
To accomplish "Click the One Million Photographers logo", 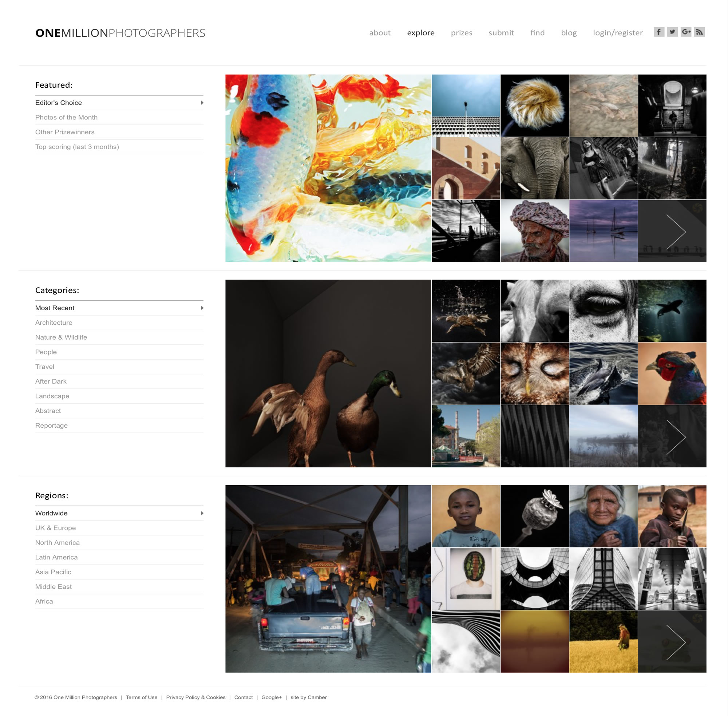I will coord(120,33).
